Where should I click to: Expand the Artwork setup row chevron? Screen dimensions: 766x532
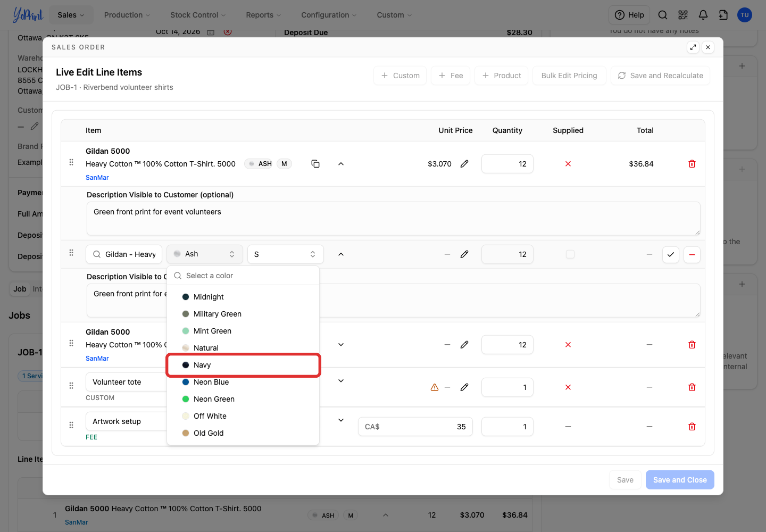coord(341,420)
